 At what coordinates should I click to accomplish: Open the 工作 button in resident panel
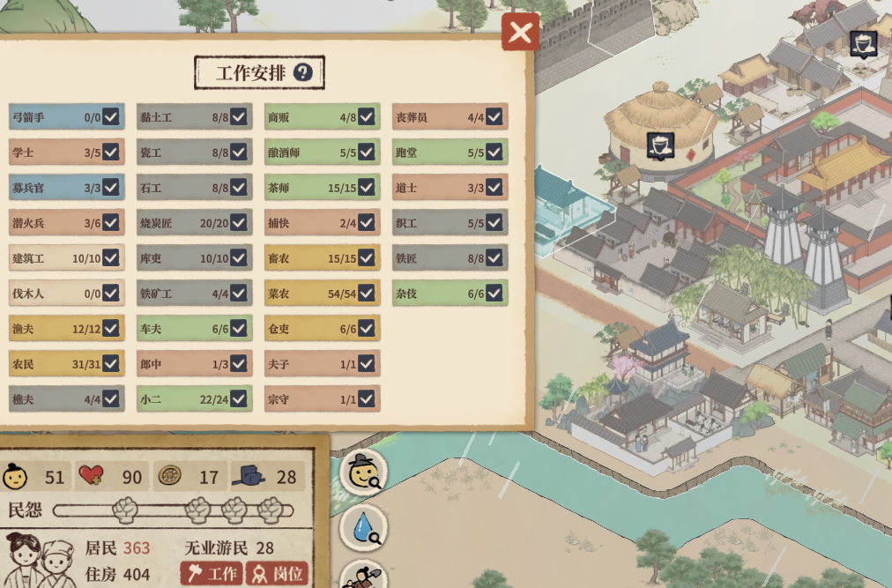[212, 573]
